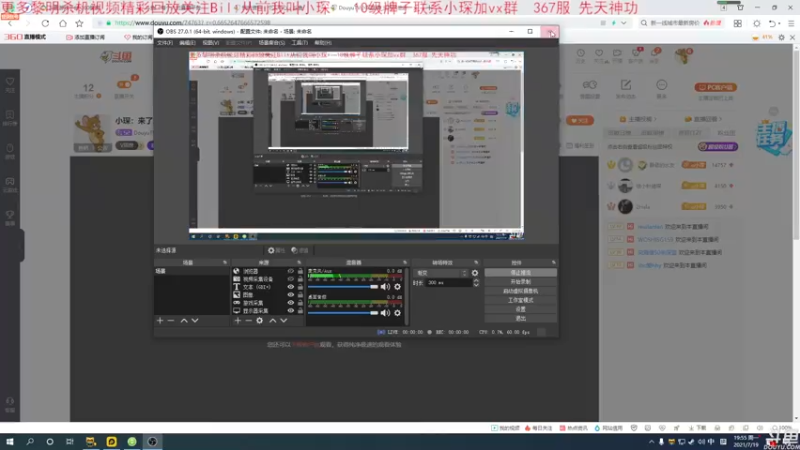Pop out the Controls dock panel
Viewport: 800px width, 450px height.
[554, 263]
